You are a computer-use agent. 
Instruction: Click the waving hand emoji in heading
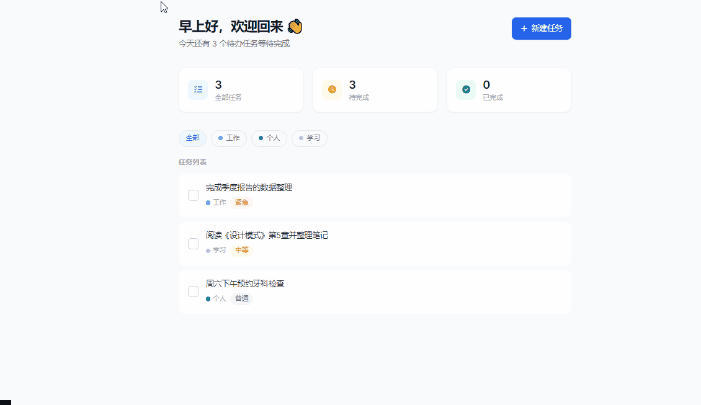[295, 27]
